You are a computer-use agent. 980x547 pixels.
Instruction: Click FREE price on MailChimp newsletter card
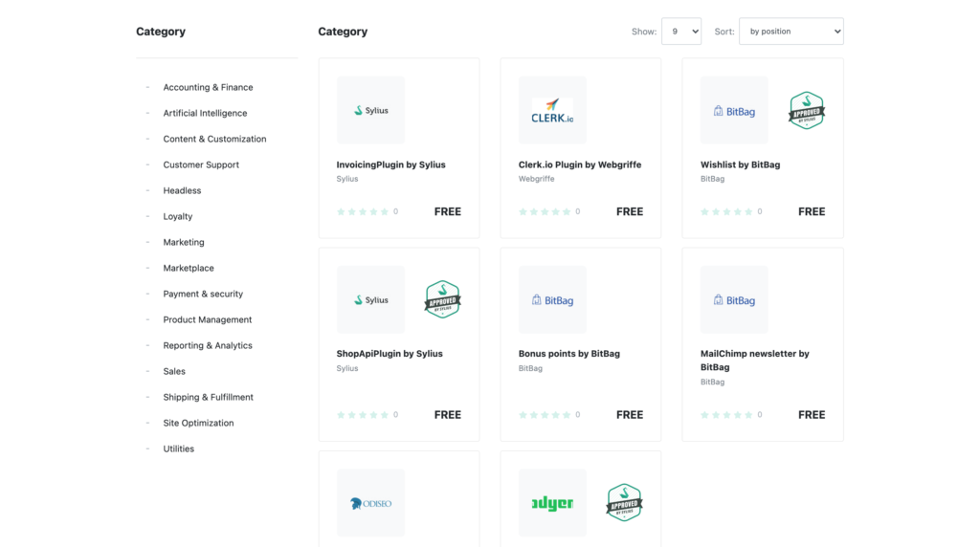(x=812, y=415)
